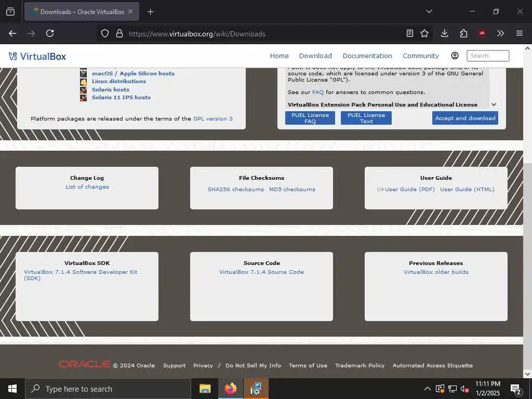The height and width of the screenshot is (399, 532).
Task: Click the PUEL License Text button
Action: point(366,118)
